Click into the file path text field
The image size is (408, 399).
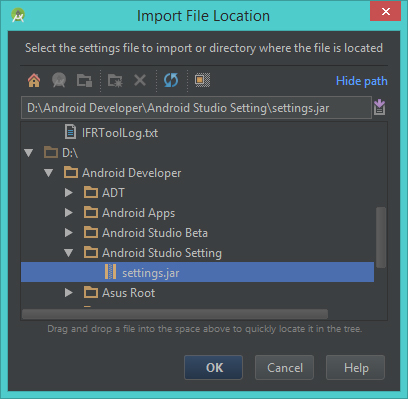pos(196,108)
